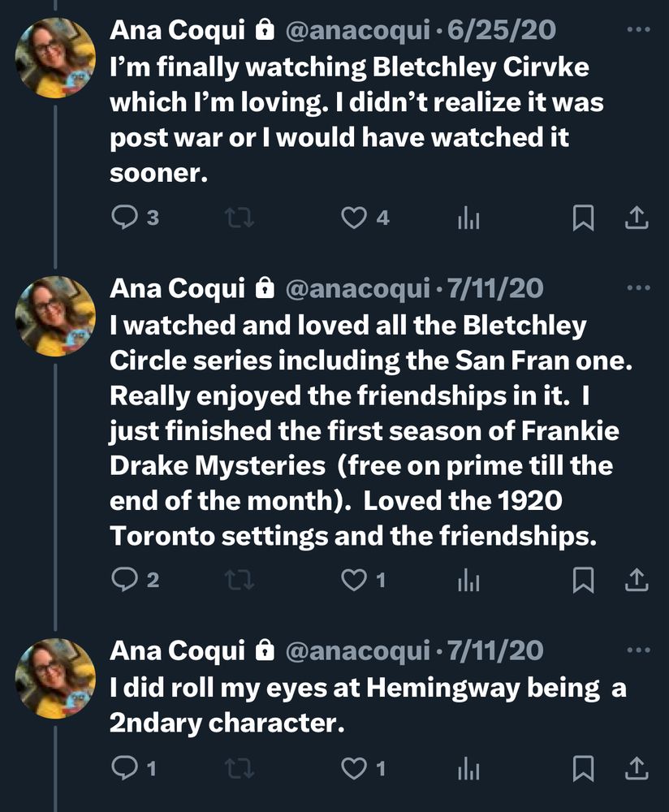Image resolution: width=669 pixels, height=812 pixels.
Task: Reply to the Hemingway tweet
Action: pos(123,768)
